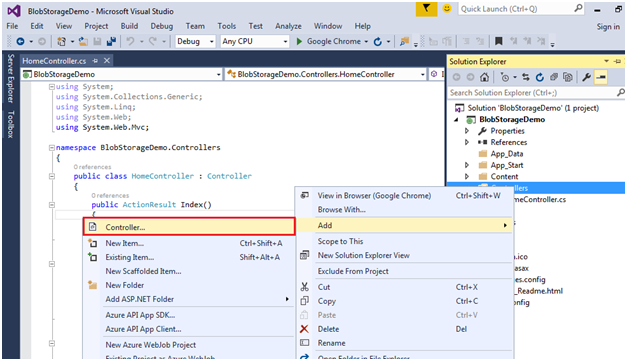
Task: Open Properties wrench icon in Solution Explorer
Action: coord(587,77)
